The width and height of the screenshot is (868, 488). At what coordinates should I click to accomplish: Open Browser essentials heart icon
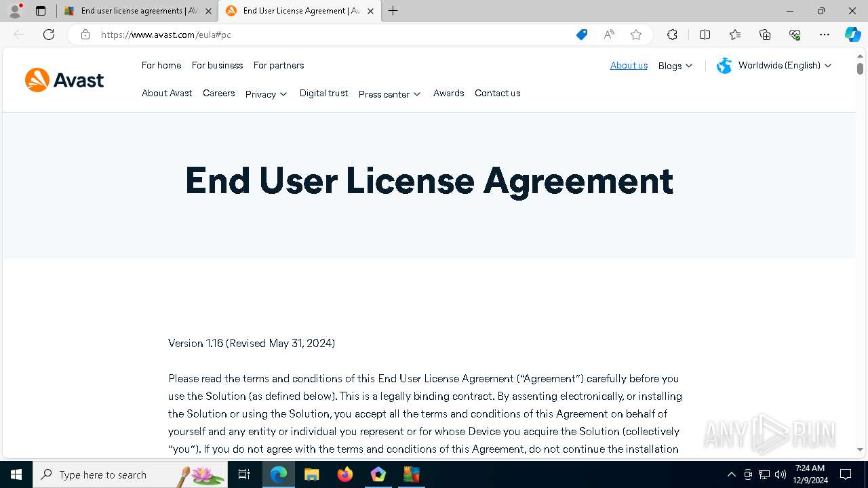point(795,35)
